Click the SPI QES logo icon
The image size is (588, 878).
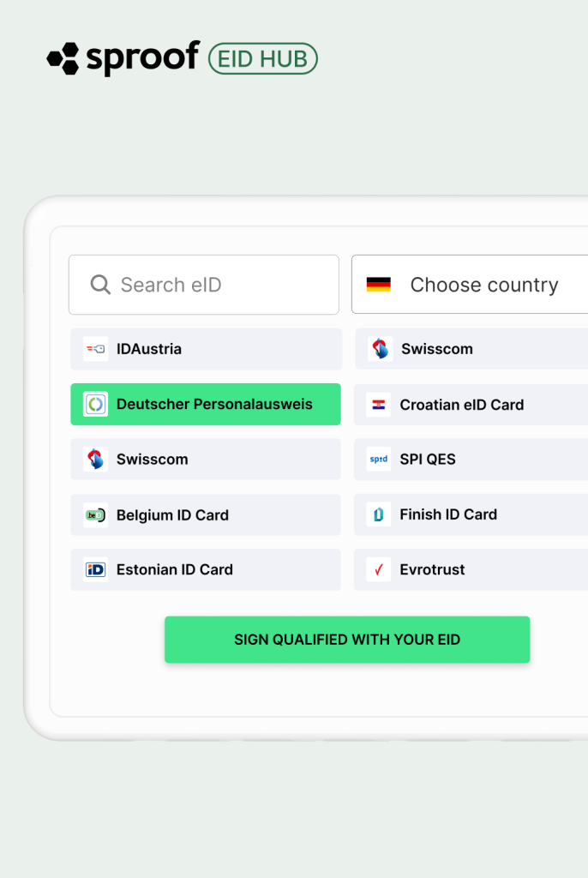378,460
